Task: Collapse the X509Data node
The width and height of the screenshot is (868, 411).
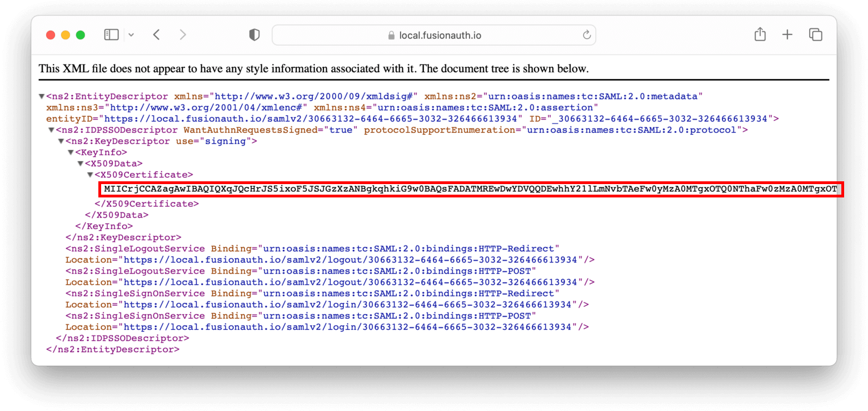Action: (80, 163)
